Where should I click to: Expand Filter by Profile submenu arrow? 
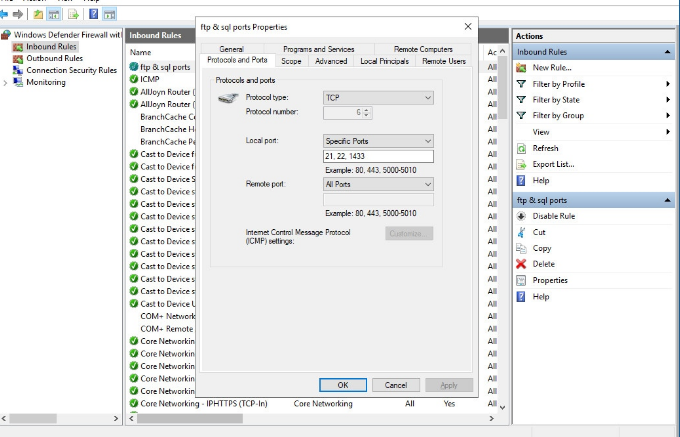point(668,84)
